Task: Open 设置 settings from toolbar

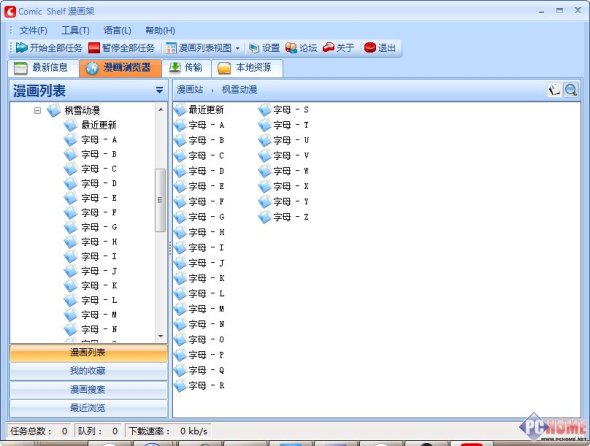Action: tap(264, 48)
